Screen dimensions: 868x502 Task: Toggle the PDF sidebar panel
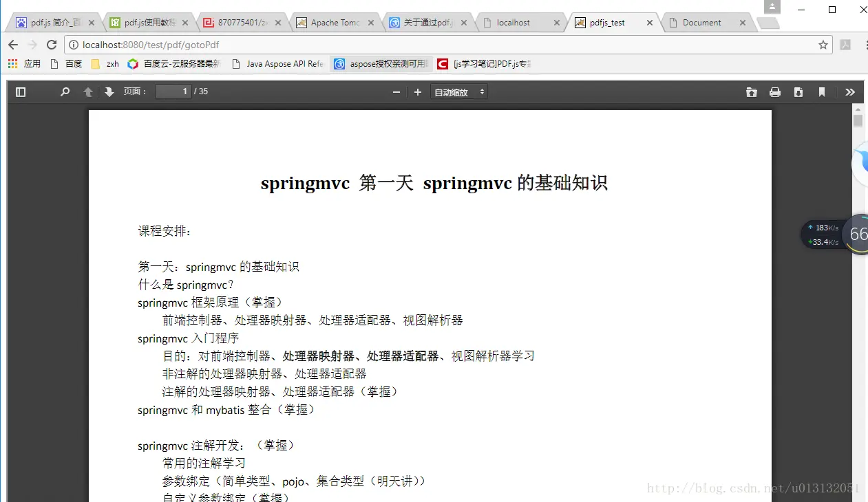point(21,91)
